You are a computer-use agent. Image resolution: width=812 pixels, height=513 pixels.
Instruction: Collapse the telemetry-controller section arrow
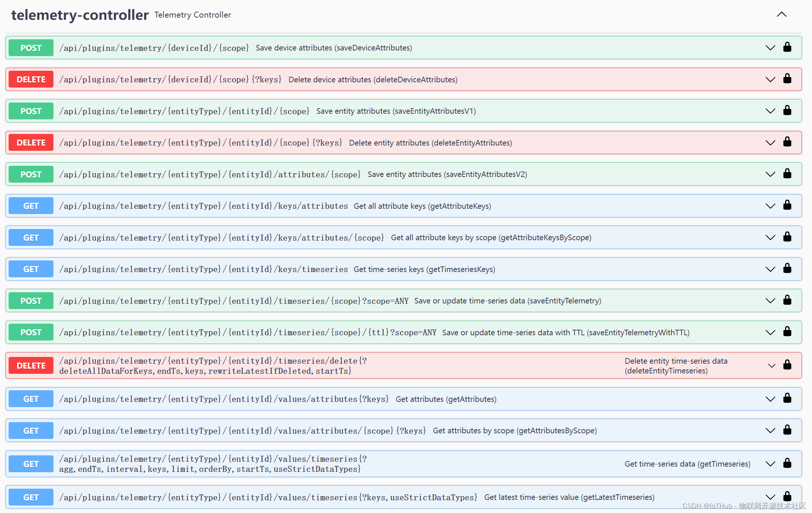tap(781, 15)
